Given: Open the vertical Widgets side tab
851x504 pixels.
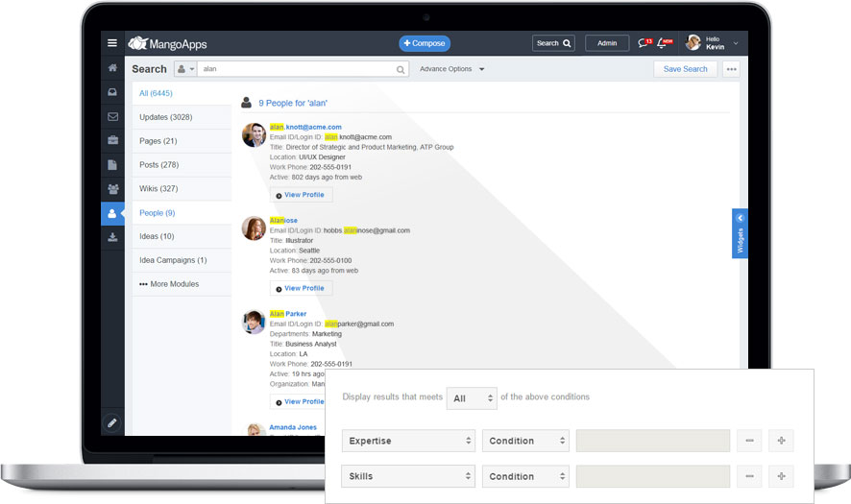Looking at the screenshot, I should 740,234.
